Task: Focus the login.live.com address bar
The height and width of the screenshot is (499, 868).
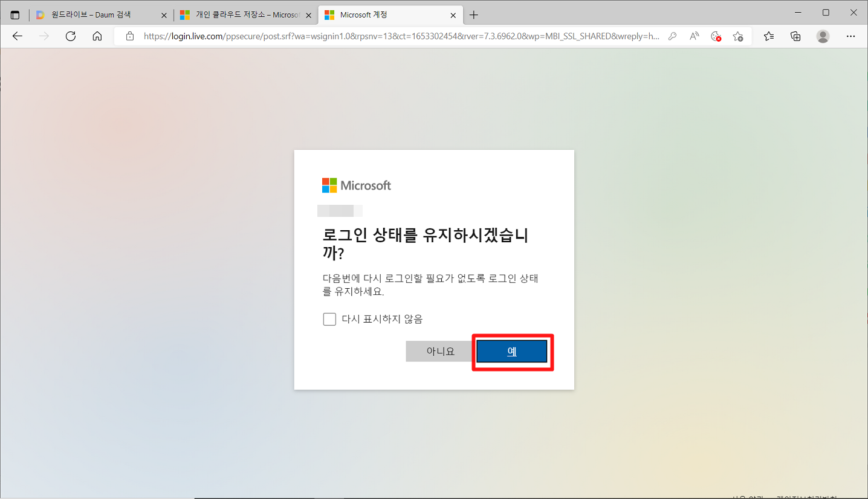Action: (x=401, y=36)
